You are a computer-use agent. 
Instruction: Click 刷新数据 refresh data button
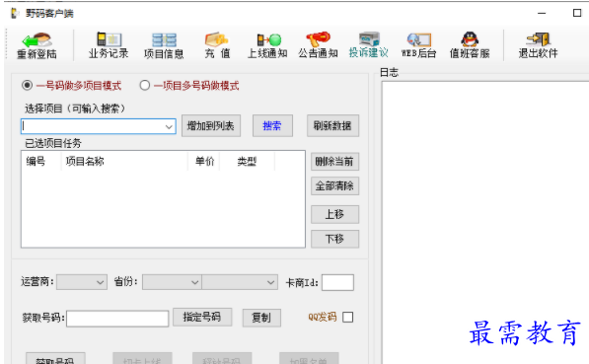pyautogui.click(x=332, y=126)
